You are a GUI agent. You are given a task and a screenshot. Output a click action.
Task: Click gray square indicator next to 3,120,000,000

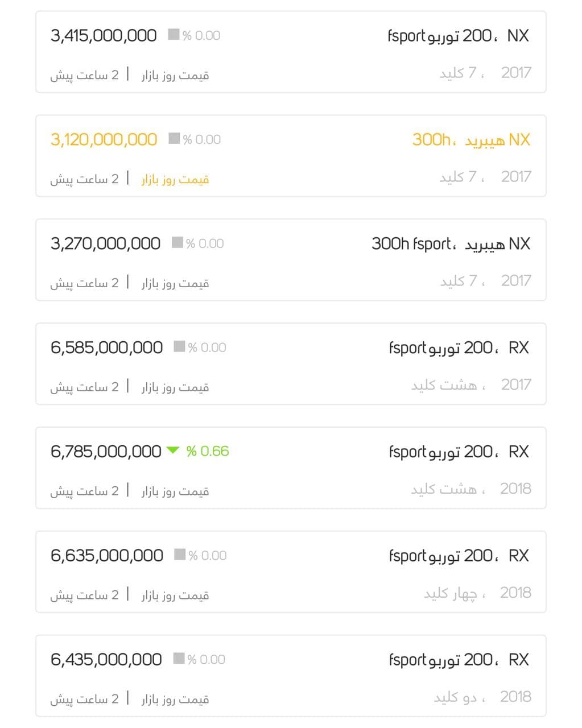pyautogui.click(x=174, y=139)
